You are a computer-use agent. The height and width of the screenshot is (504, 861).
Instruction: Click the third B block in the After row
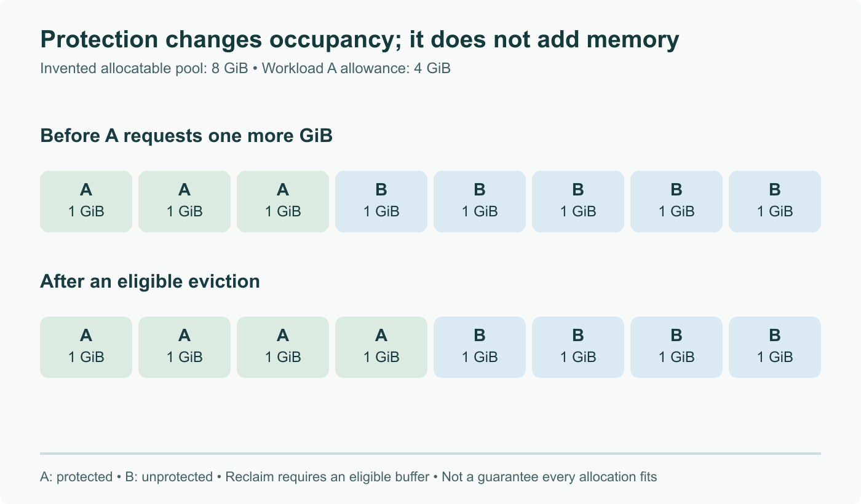pos(676,347)
